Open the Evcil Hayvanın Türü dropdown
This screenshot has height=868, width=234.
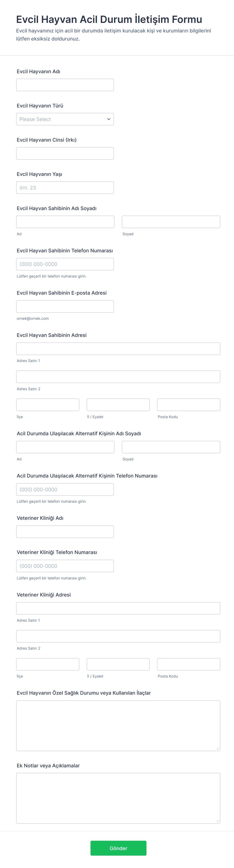(65, 119)
